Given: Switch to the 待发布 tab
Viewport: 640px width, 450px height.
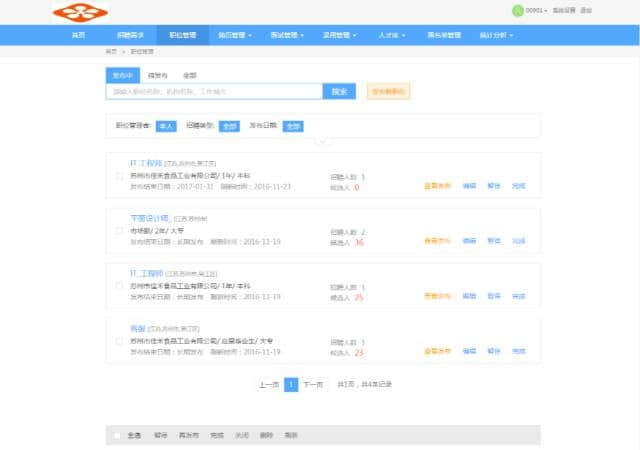Looking at the screenshot, I should [157, 75].
